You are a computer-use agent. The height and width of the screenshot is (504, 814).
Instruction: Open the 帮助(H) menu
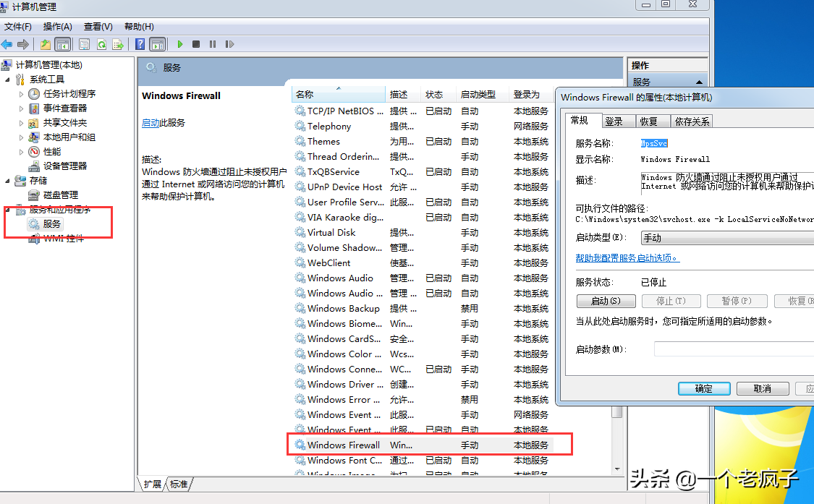pyautogui.click(x=139, y=27)
